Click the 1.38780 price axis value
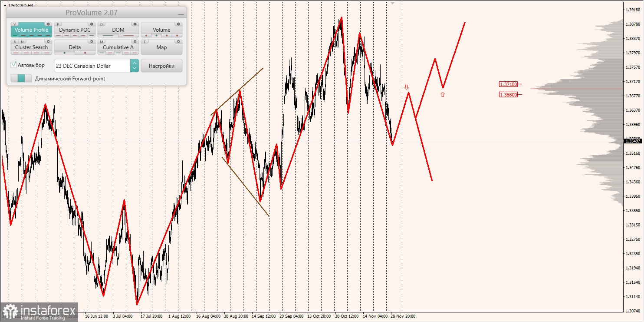644x322 pixels. pyautogui.click(x=634, y=24)
